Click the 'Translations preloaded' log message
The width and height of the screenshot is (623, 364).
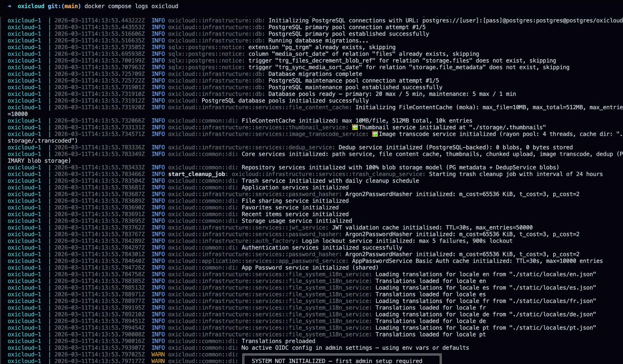278,341
